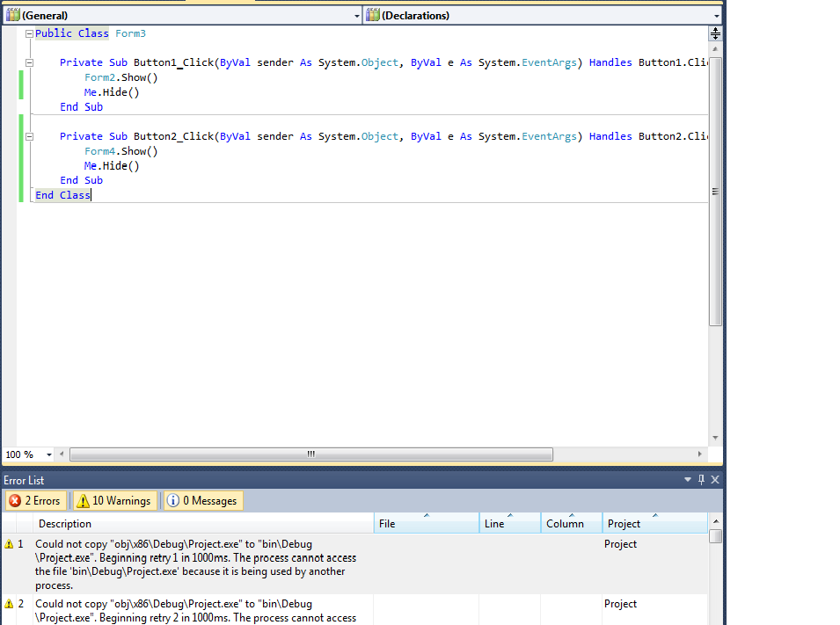Toggle the 2 Errors filter button

pos(35,501)
